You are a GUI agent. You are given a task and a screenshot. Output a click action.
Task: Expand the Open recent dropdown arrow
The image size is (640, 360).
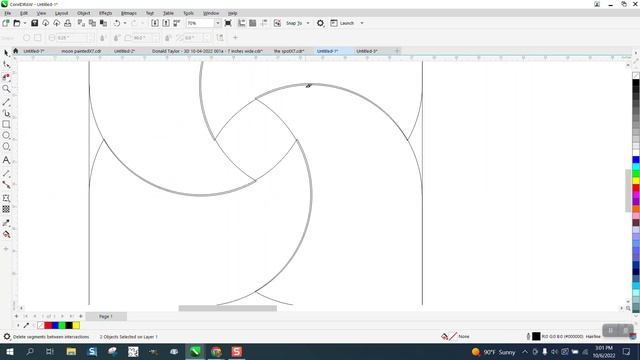(24, 23)
